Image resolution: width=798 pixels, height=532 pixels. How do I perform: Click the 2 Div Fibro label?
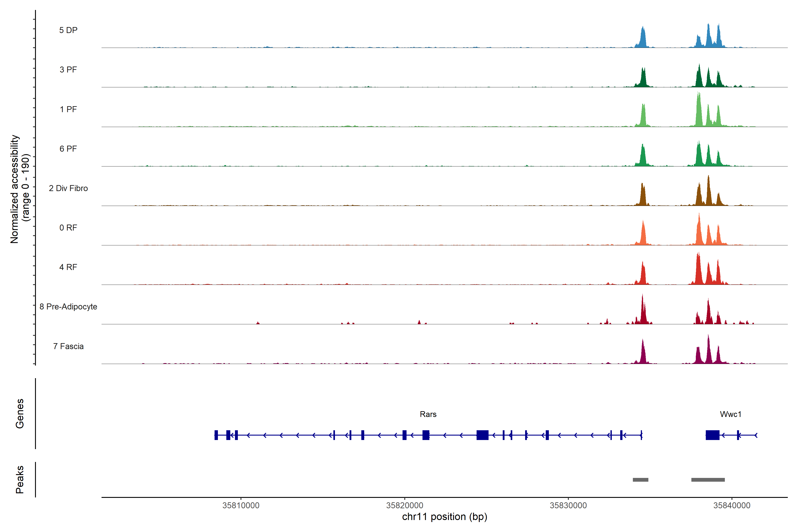(68, 188)
